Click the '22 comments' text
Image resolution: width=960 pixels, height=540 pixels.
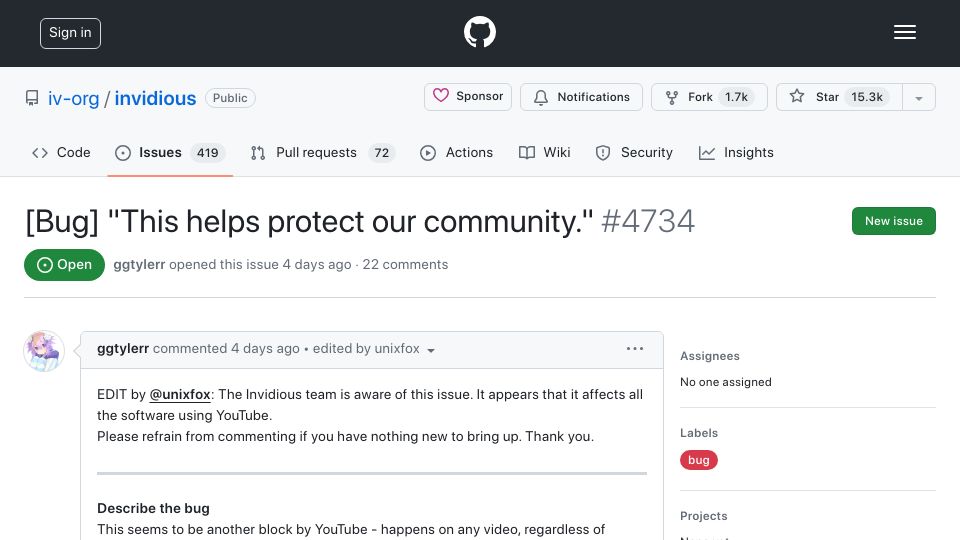(405, 264)
